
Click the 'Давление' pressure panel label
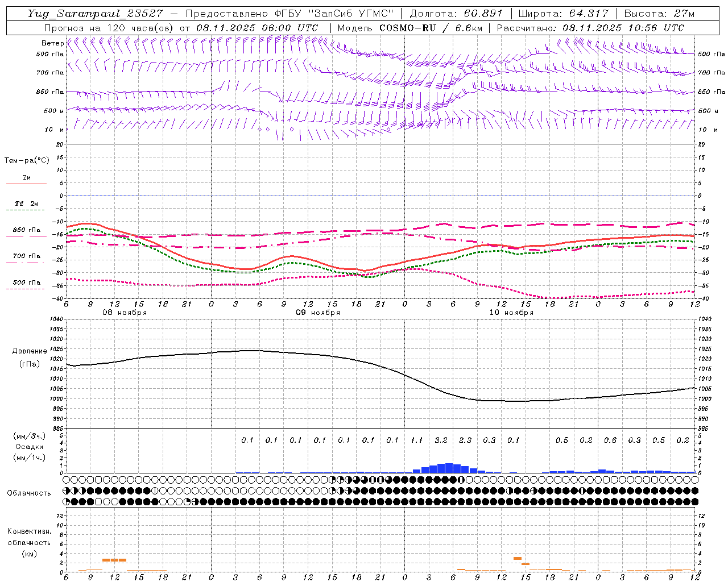[30, 351]
